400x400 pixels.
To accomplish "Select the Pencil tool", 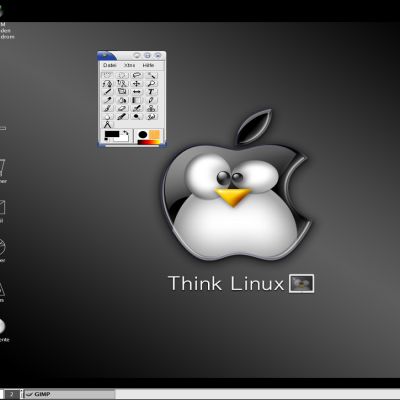I will (x=151, y=100).
